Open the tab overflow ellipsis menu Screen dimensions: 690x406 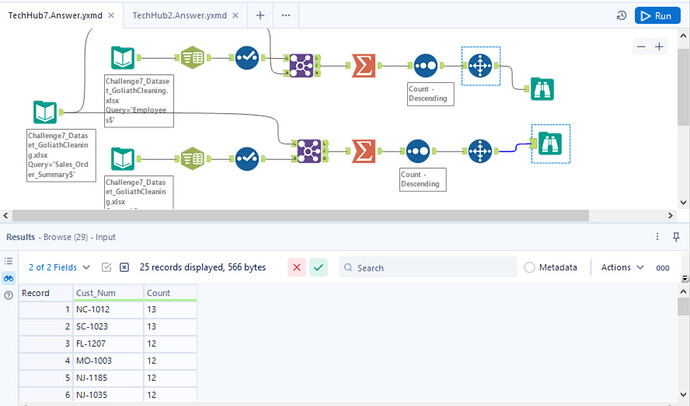(x=286, y=16)
